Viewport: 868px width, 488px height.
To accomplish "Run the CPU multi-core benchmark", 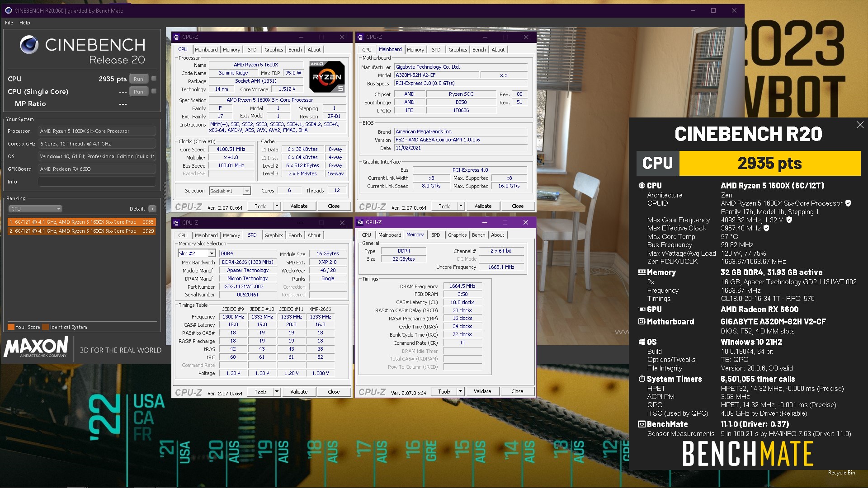I will [138, 79].
